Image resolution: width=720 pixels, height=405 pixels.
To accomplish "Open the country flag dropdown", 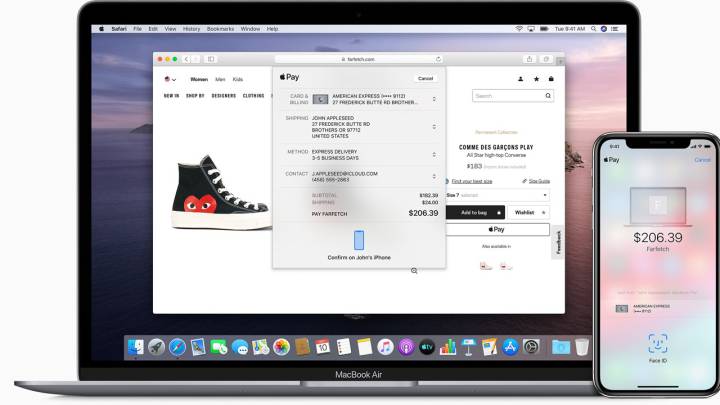I will pyautogui.click(x=170, y=79).
